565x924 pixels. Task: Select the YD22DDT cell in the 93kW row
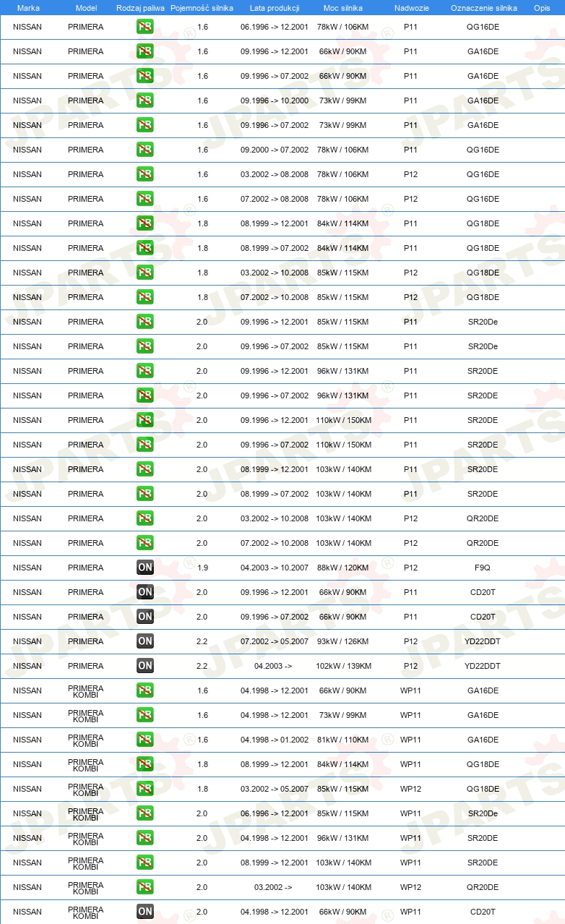click(483, 641)
